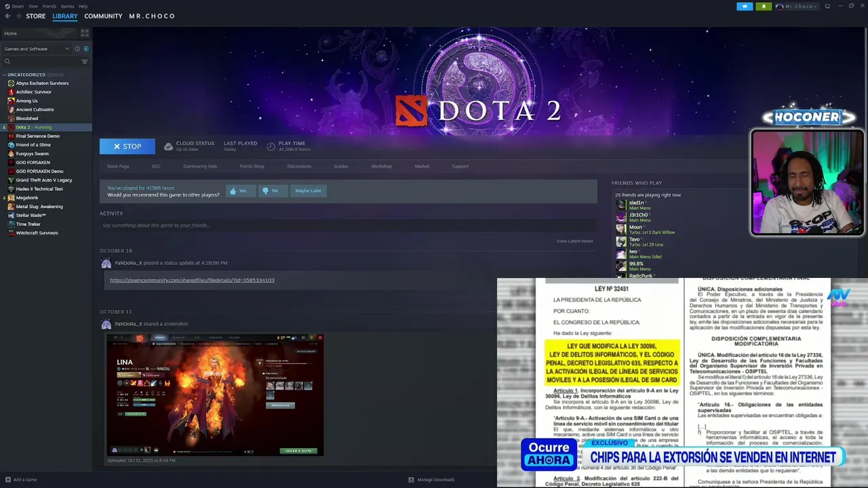Click the Cloud Status icon
Screen dimensions: 868x488
click(x=169, y=146)
